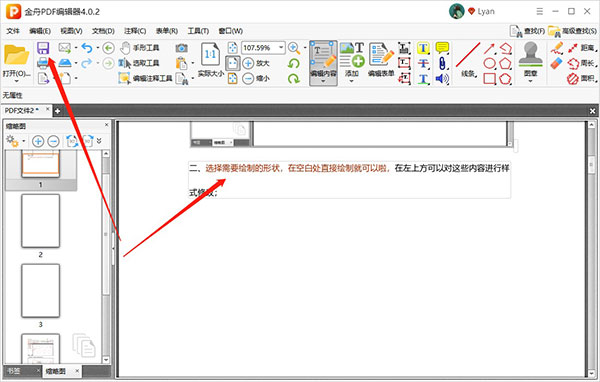Click the Attach File paperclip icon
Image resolution: width=600 pixels, height=382 pixels.
coord(442,63)
